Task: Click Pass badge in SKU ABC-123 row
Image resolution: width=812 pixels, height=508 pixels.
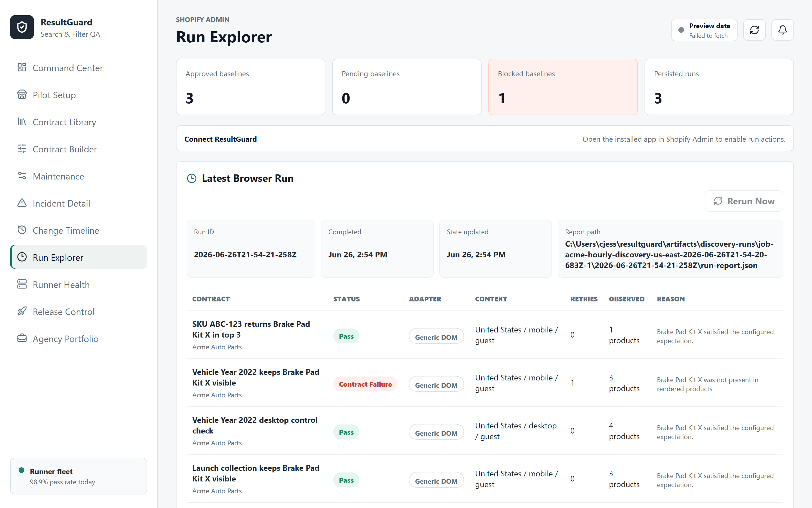Action: [346, 336]
